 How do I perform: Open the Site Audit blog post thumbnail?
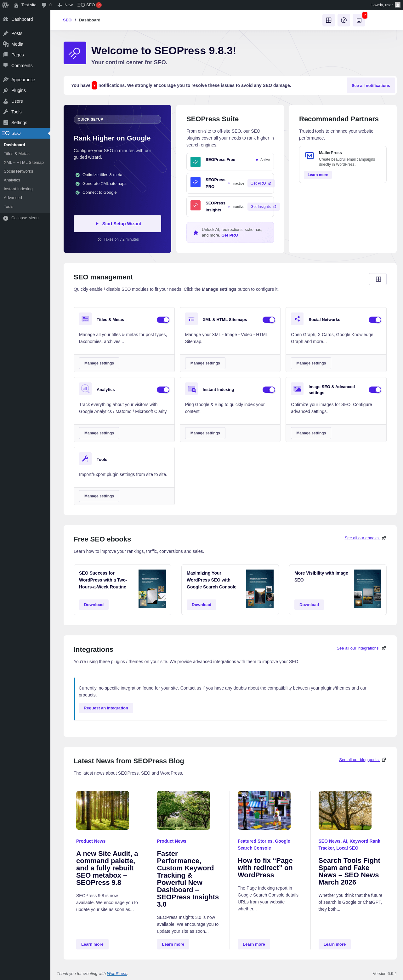(102, 810)
